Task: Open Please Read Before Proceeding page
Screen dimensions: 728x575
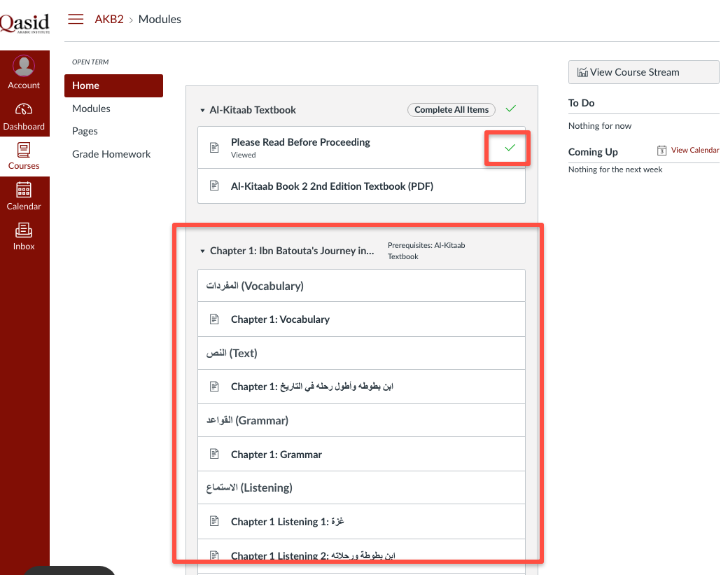Action: 300,142
